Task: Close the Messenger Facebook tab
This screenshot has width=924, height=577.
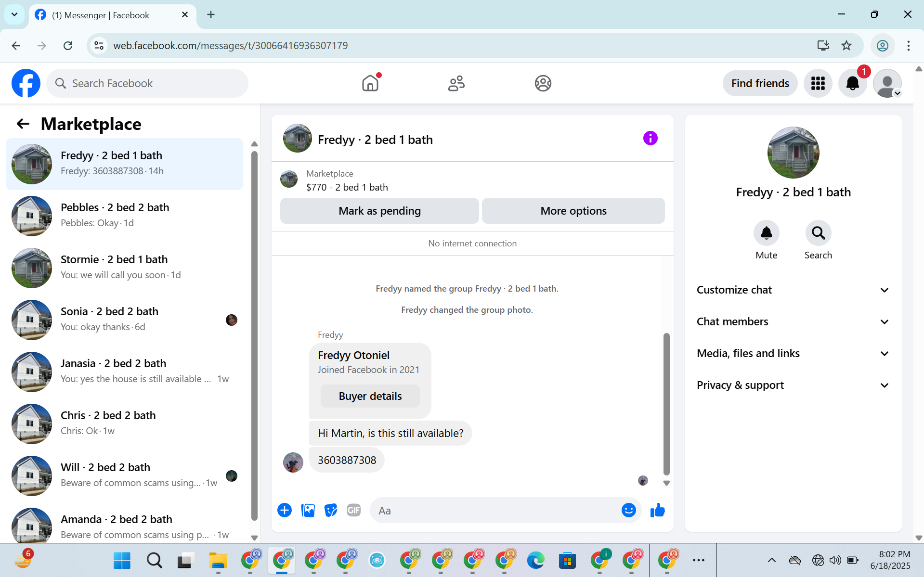Action: pos(184,15)
